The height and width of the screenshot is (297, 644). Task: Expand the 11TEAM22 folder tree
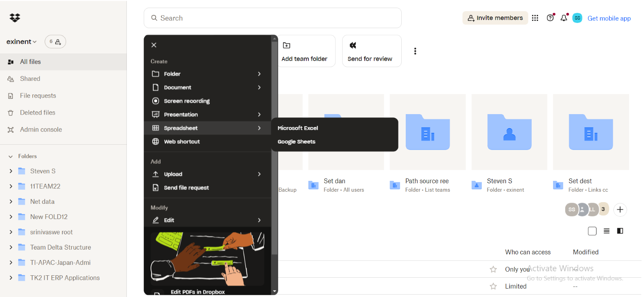pyautogui.click(x=11, y=186)
